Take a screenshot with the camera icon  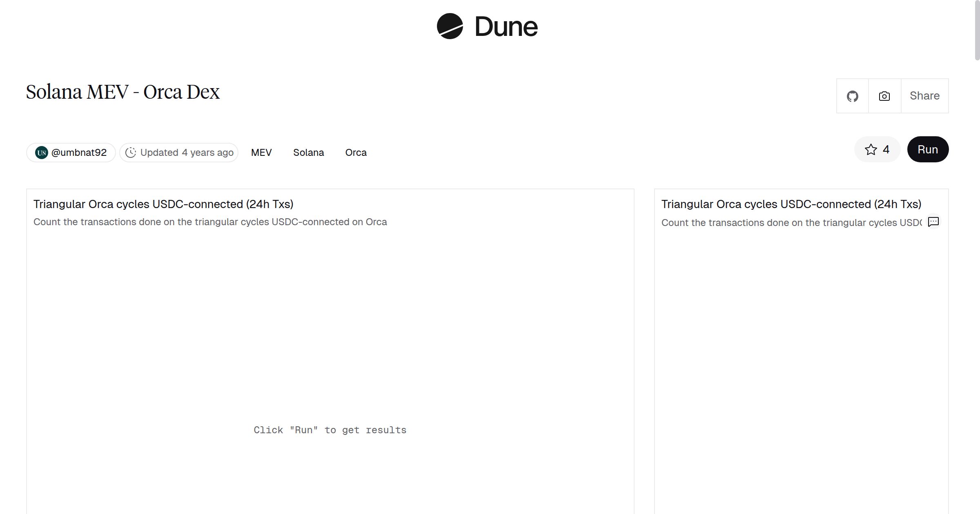coord(884,96)
